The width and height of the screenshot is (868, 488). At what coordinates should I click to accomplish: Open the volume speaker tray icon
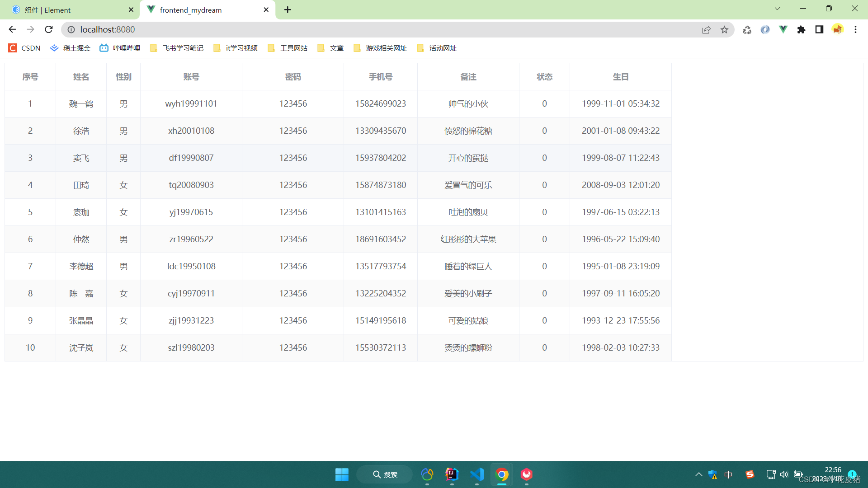(x=784, y=474)
